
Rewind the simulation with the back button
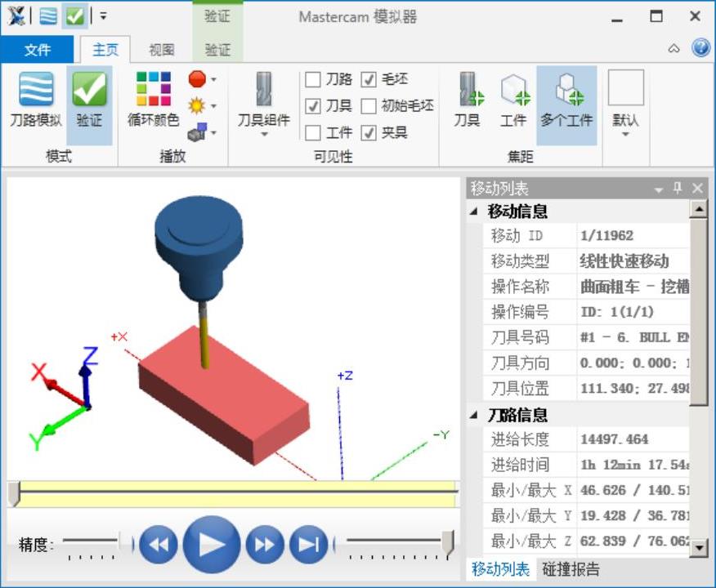158,544
